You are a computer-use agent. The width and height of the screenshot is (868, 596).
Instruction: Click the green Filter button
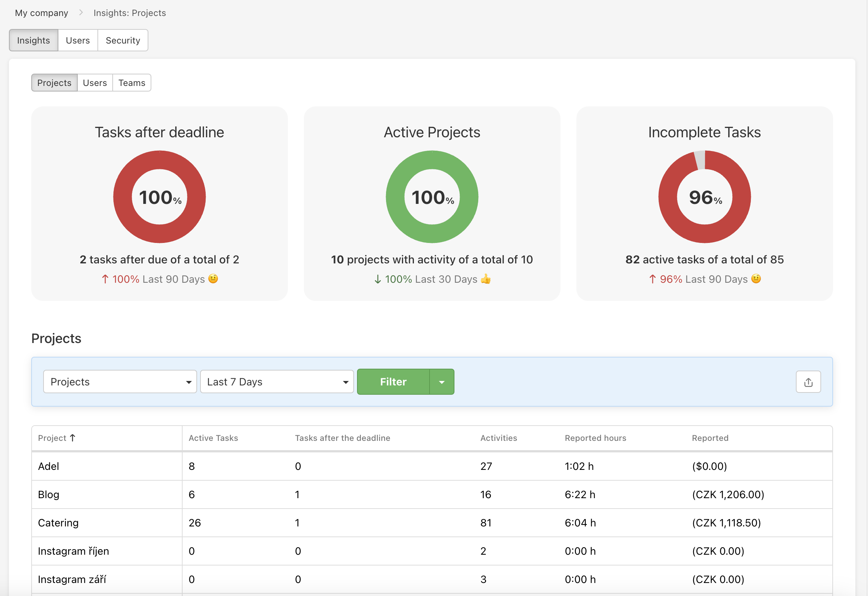click(394, 381)
